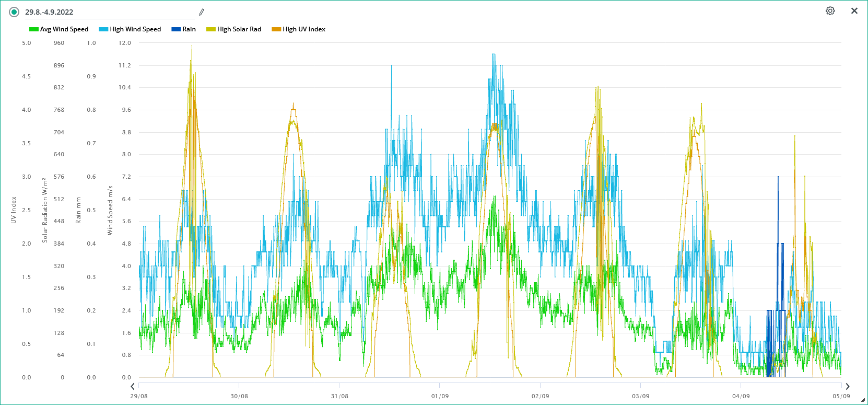868x405 pixels.
Task: Click the green Avg Wind Speed swatch
Action: pyautogui.click(x=34, y=29)
